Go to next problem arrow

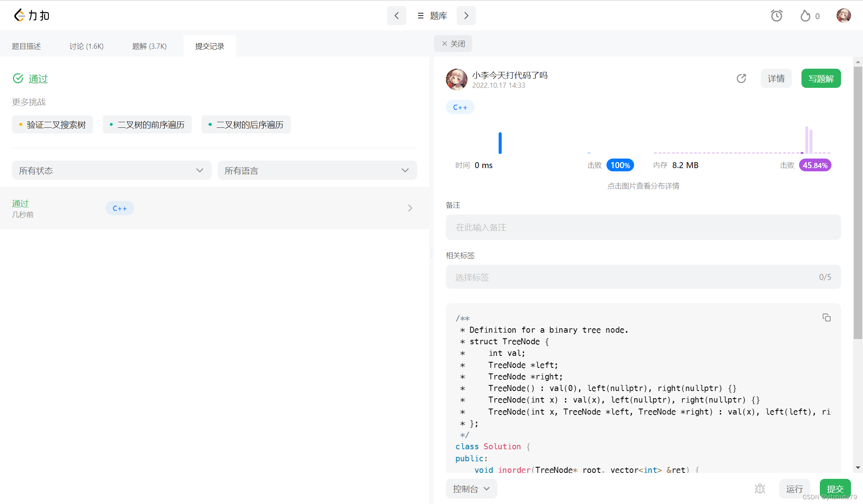[x=466, y=16]
